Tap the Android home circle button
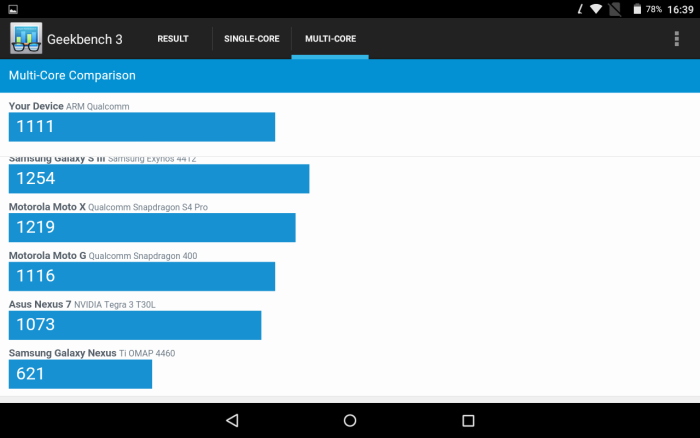Image resolution: width=700 pixels, height=438 pixels. [x=350, y=420]
